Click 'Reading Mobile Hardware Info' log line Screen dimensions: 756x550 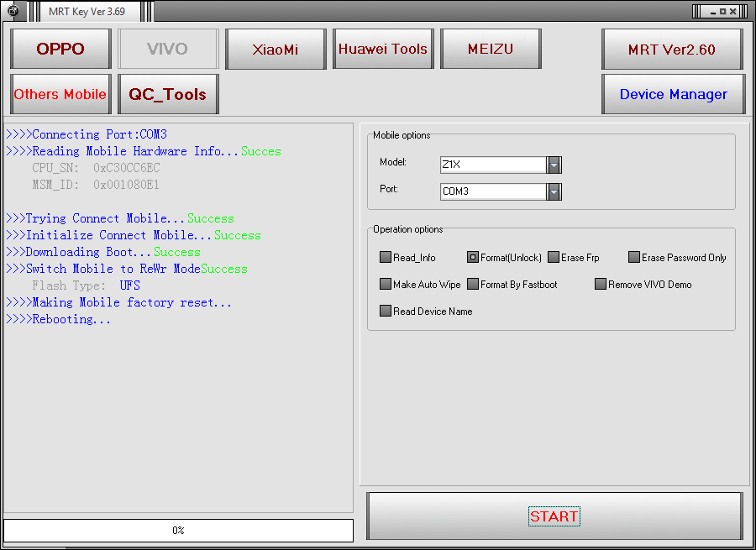click(144, 151)
